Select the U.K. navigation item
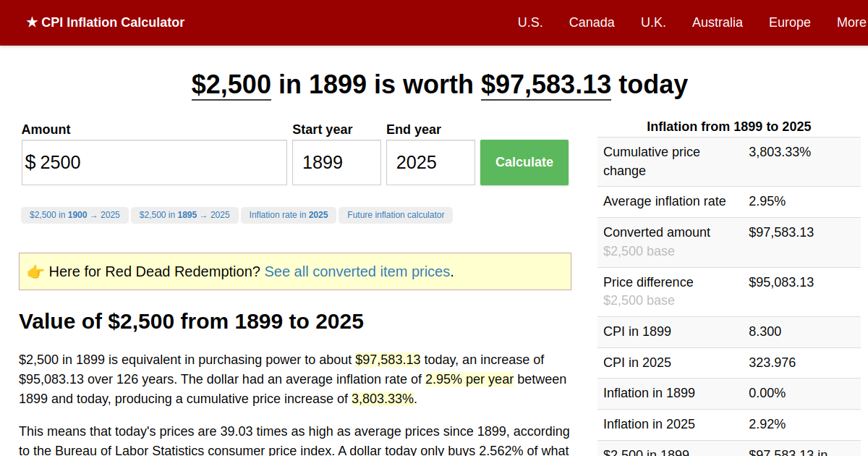Image resolution: width=868 pixels, height=456 pixels. [653, 22]
